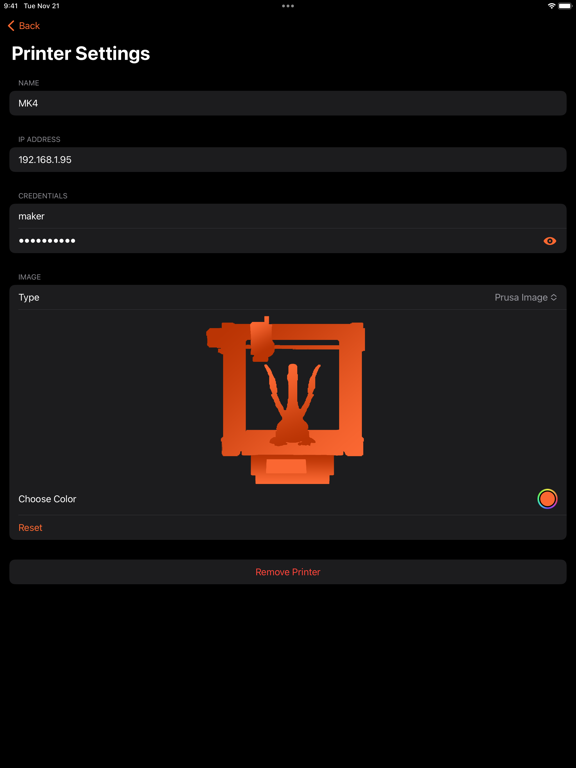
Task: Tap the Type label in Image section
Action: [x=29, y=297]
